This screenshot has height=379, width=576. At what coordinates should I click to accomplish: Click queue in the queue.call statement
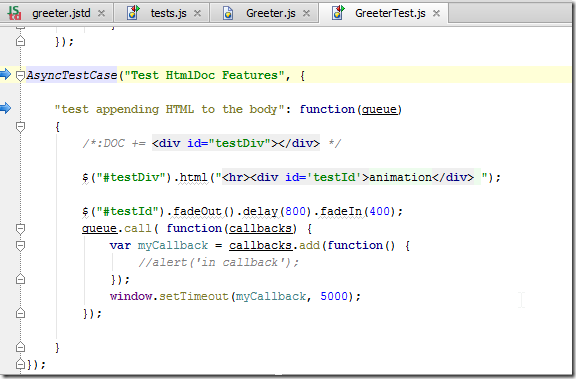point(99,228)
